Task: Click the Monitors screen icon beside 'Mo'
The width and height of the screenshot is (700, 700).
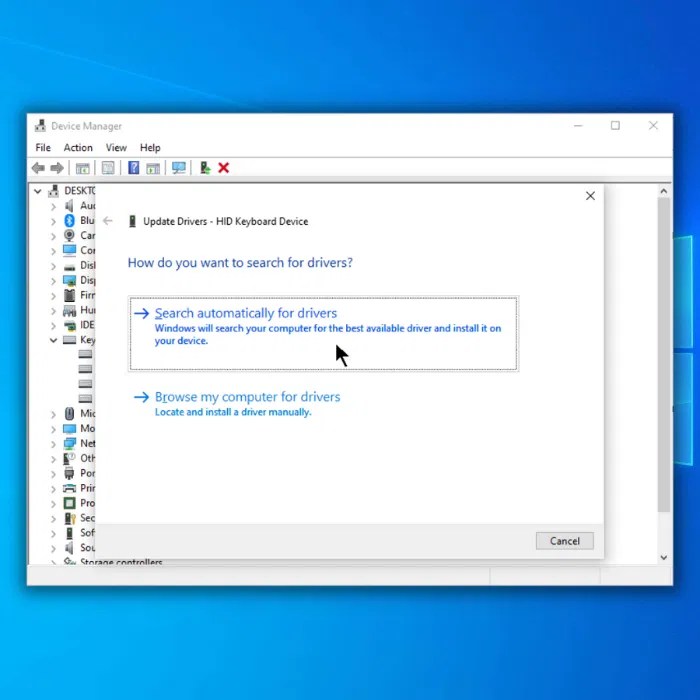Action: point(69,429)
